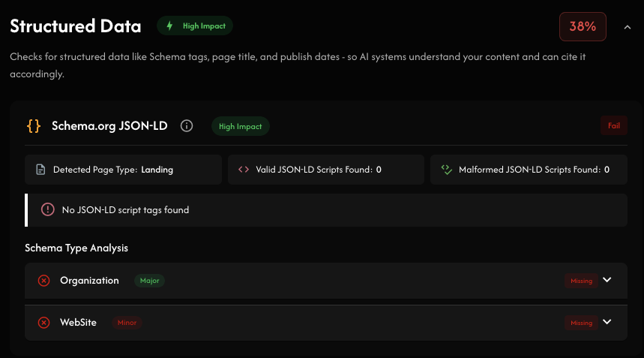
Task: Click the Missing badge on the WebSite row
Action: tap(581, 323)
